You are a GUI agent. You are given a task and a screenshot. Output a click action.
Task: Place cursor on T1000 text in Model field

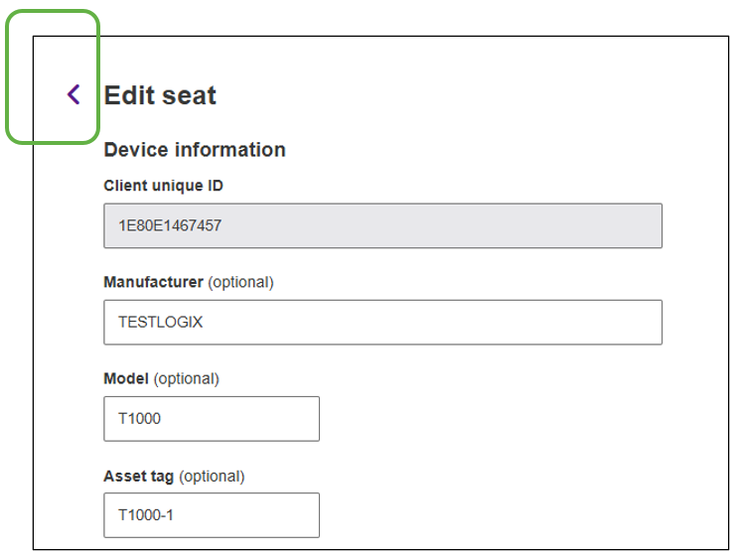(139, 418)
